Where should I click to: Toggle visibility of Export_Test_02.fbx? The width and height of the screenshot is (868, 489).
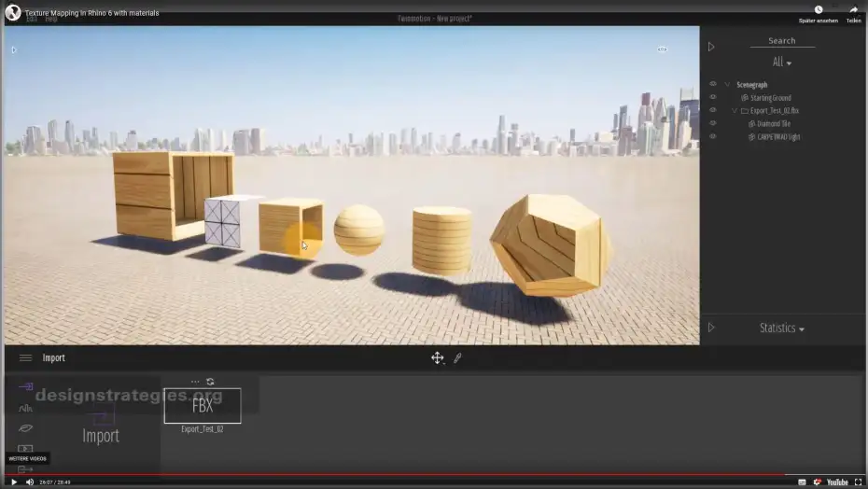pos(713,109)
